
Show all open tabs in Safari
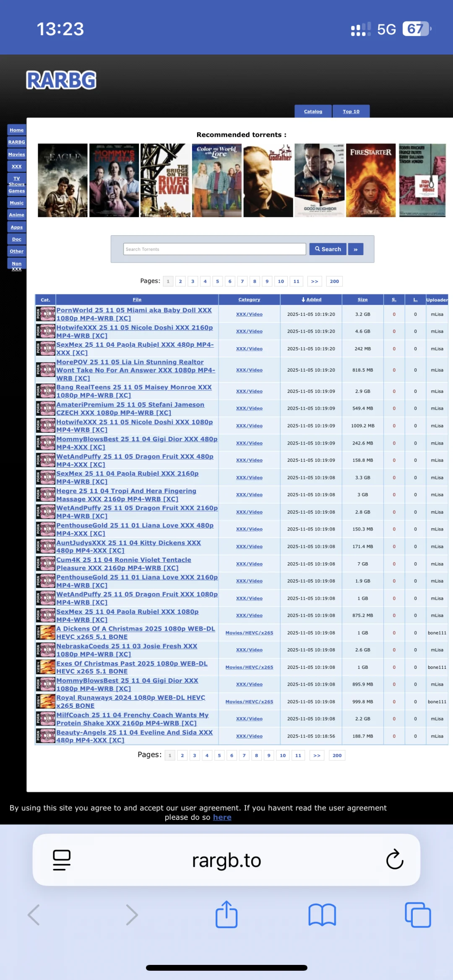[418, 915]
